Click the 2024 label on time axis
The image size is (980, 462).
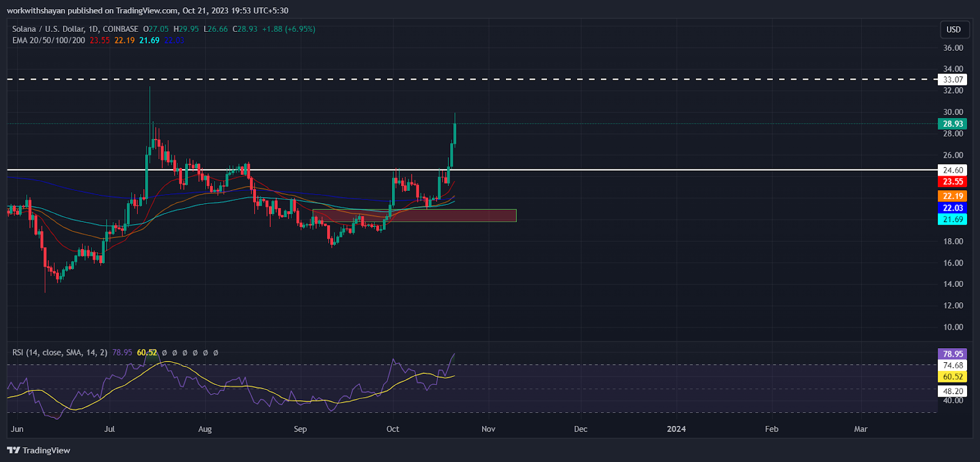(676, 429)
